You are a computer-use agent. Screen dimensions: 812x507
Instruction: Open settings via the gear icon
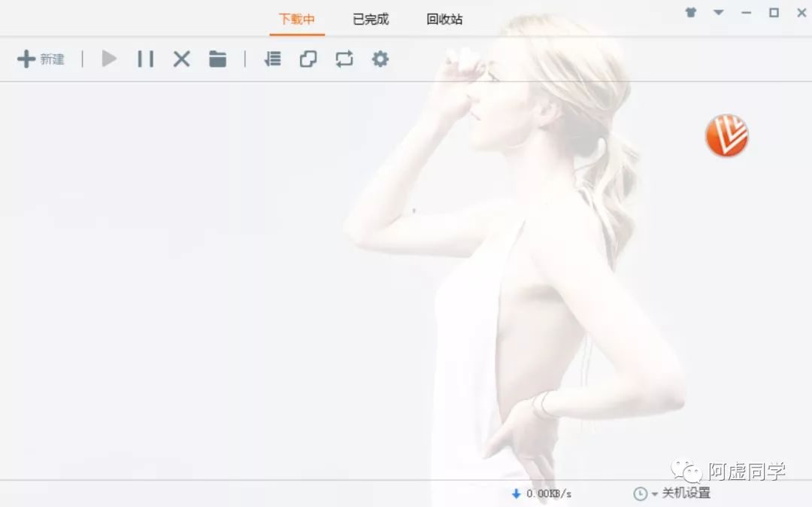pos(380,59)
